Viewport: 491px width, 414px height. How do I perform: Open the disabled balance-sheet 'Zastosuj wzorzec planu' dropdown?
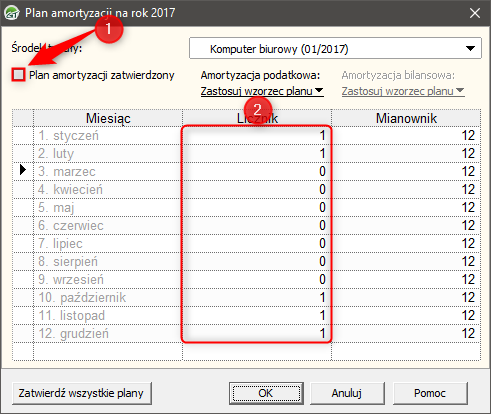pos(403,91)
